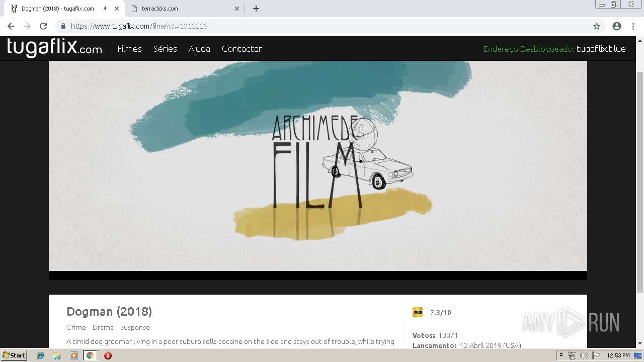Open Windows Media Player from taskbar
Viewport: 644px width, 362px height.
point(73,355)
